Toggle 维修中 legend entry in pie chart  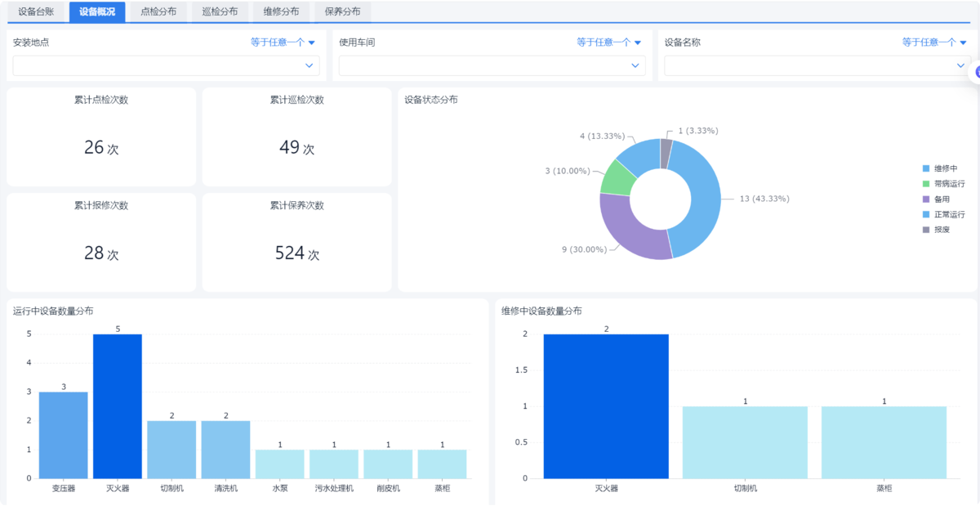941,168
